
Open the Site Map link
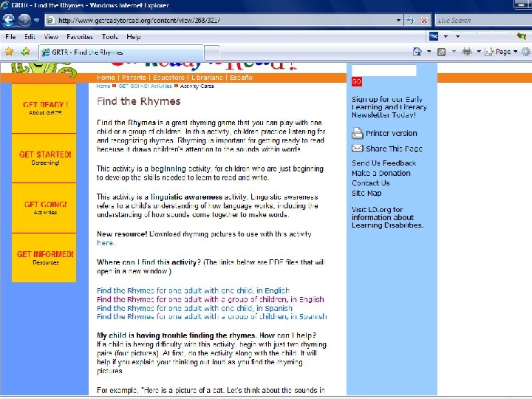[366, 193]
